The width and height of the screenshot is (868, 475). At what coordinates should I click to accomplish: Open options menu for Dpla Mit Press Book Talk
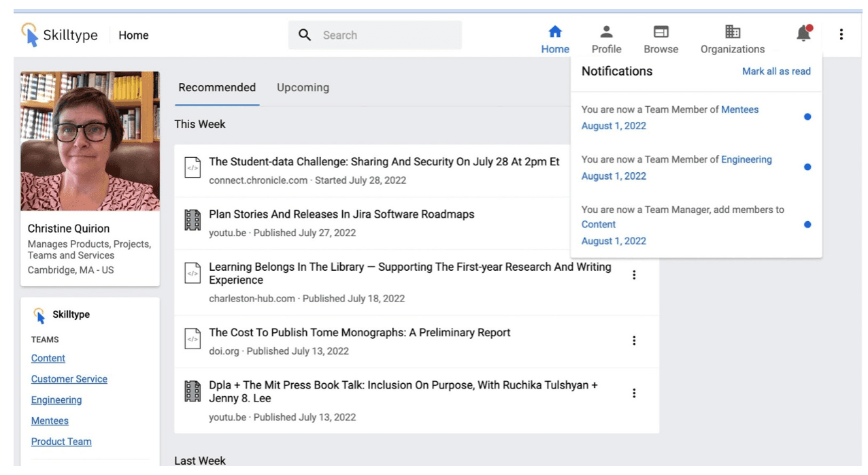634,393
